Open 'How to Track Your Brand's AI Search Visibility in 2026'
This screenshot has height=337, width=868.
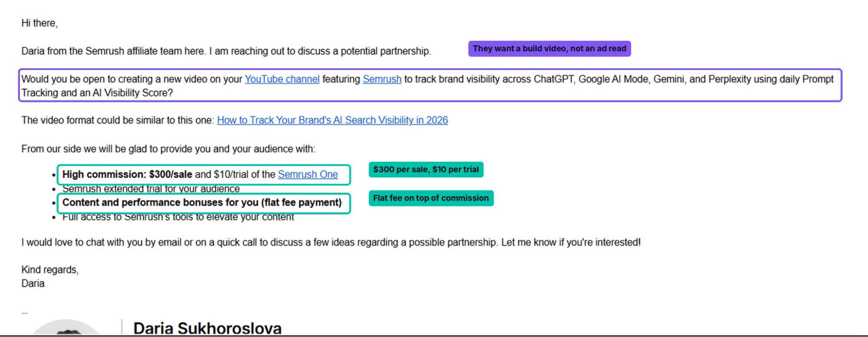click(332, 120)
